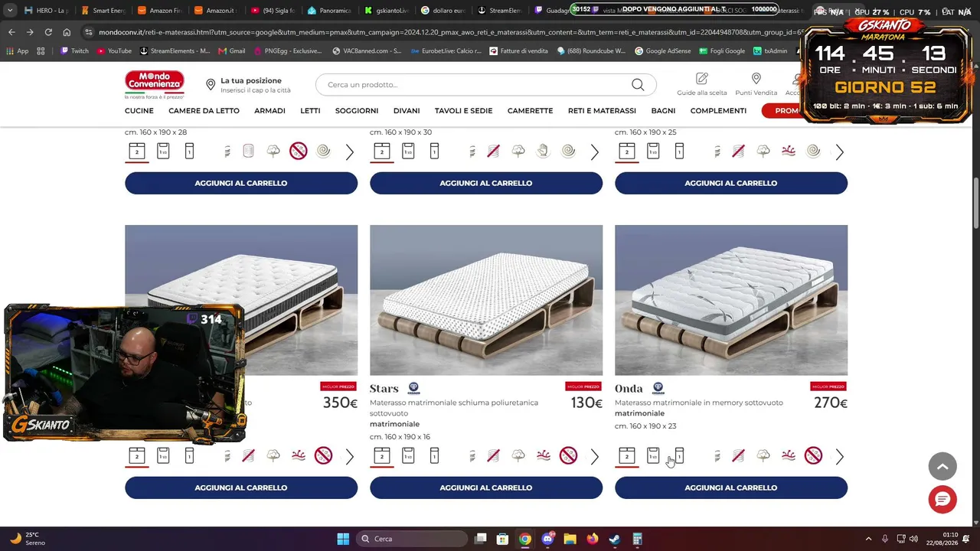The image size is (980, 551).
Task: Open the Gmail bookmark
Action: [x=232, y=51]
